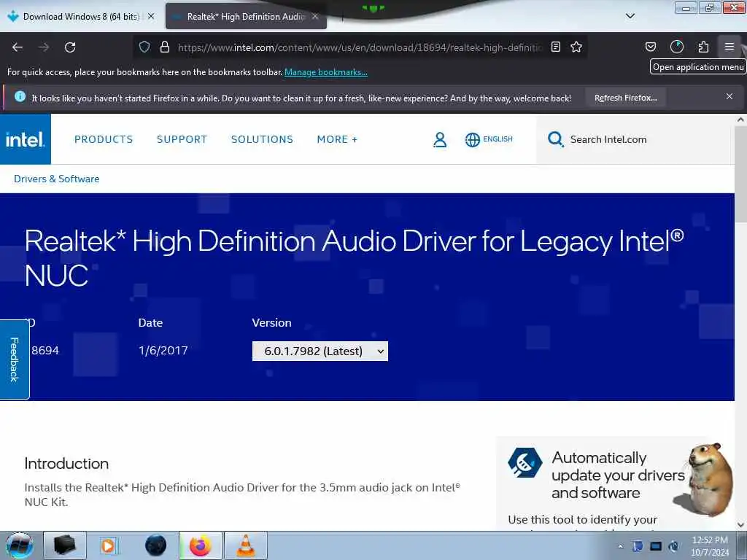Open Firefox from the taskbar

tap(201, 545)
